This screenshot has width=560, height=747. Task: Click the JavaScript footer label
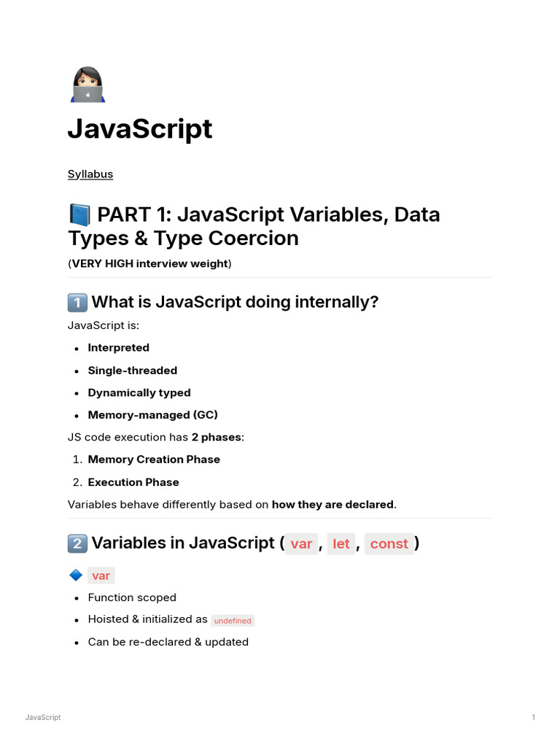43,717
